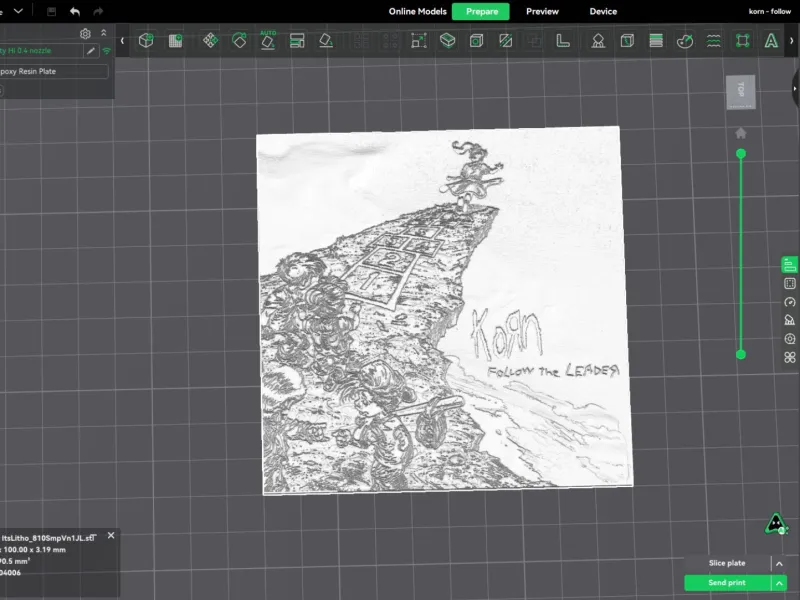This screenshot has width=800, height=600.
Task: Show more toolbar tools with right arrow
Action: point(792,40)
